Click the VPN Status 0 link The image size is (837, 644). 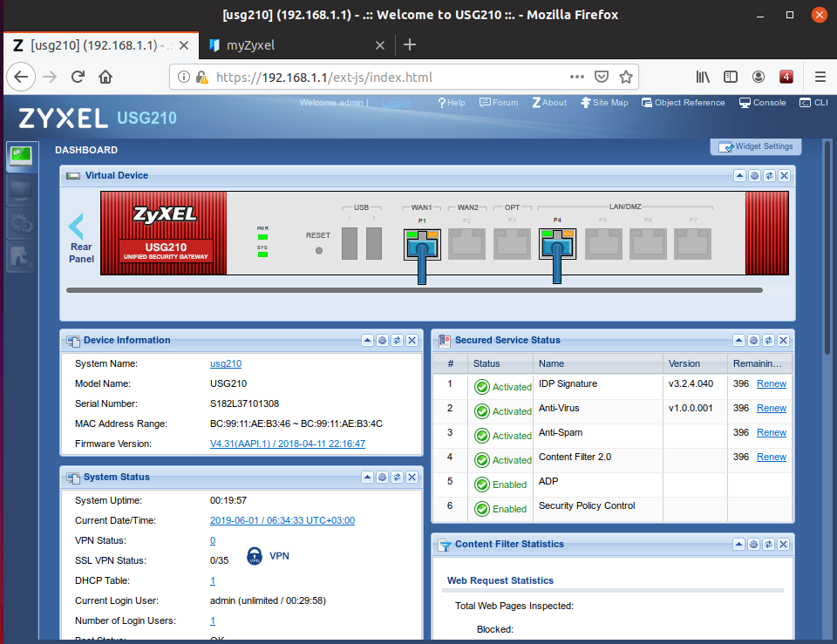pos(213,540)
